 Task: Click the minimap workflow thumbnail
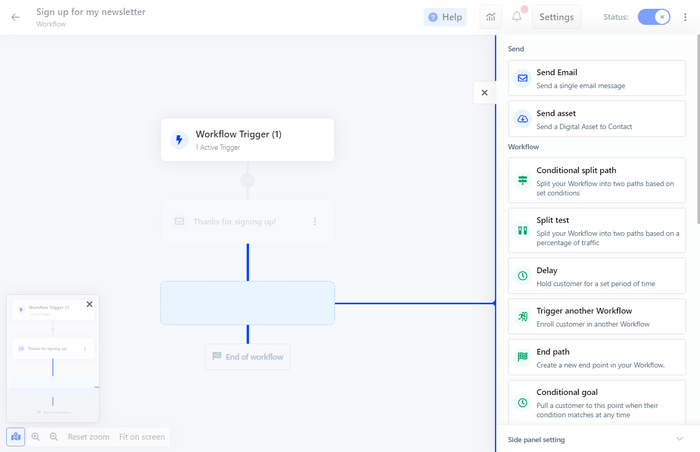[x=53, y=359]
